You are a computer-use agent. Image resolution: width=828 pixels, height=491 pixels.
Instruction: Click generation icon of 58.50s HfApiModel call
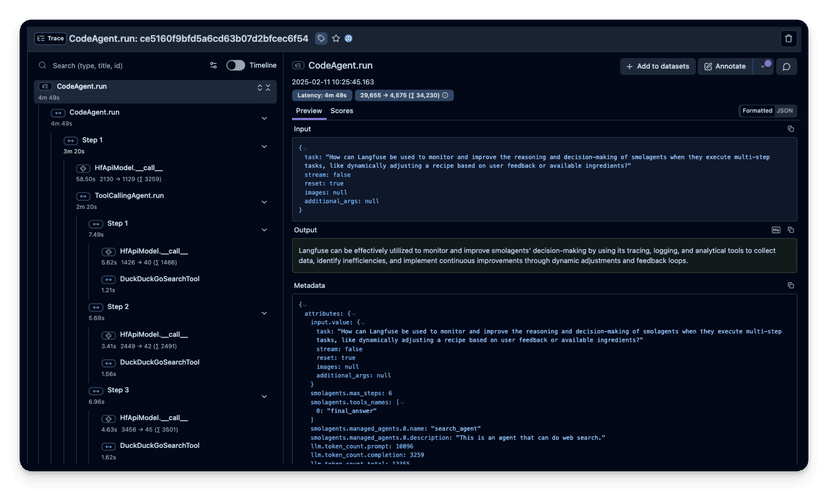coord(83,168)
